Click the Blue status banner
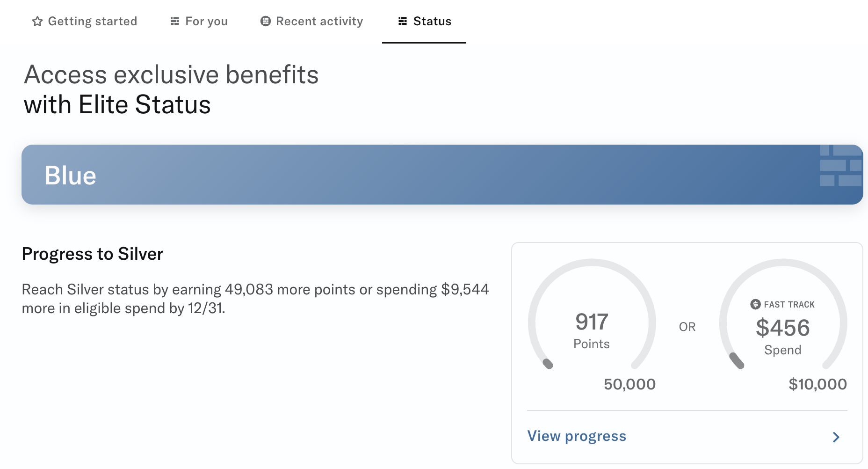This screenshot has height=469, width=868. [x=441, y=174]
